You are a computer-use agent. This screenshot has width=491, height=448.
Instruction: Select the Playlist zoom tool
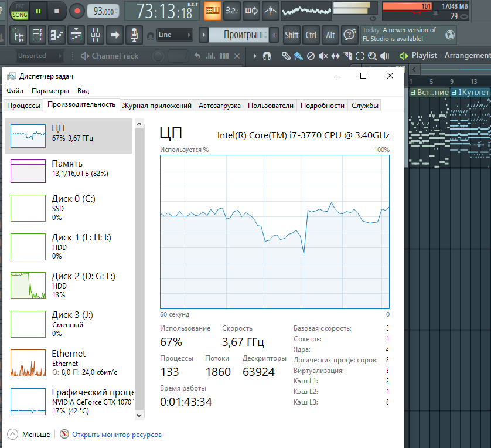click(x=372, y=56)
